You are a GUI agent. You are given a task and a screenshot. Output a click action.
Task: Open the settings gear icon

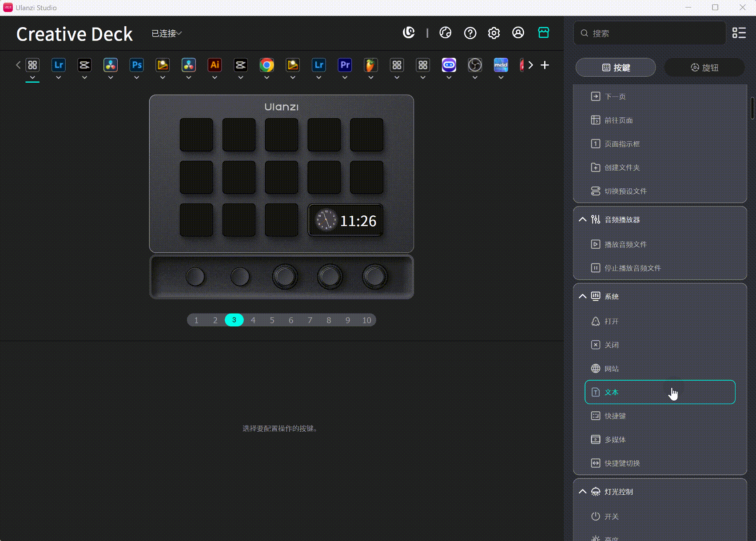[x=493, y=33]
